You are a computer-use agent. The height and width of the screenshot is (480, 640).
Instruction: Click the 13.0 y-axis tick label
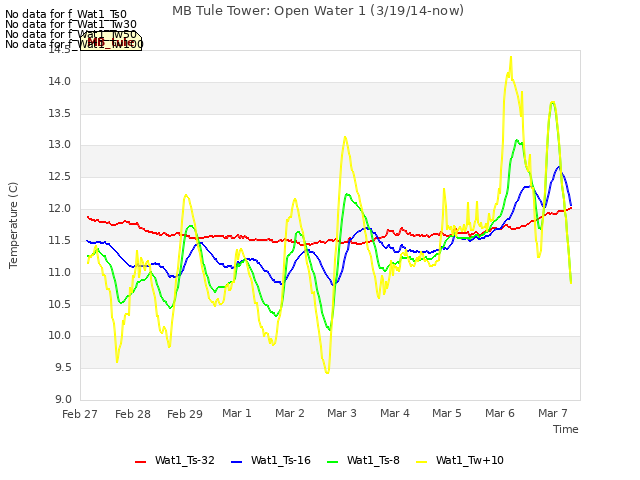[x=60, y=144]
